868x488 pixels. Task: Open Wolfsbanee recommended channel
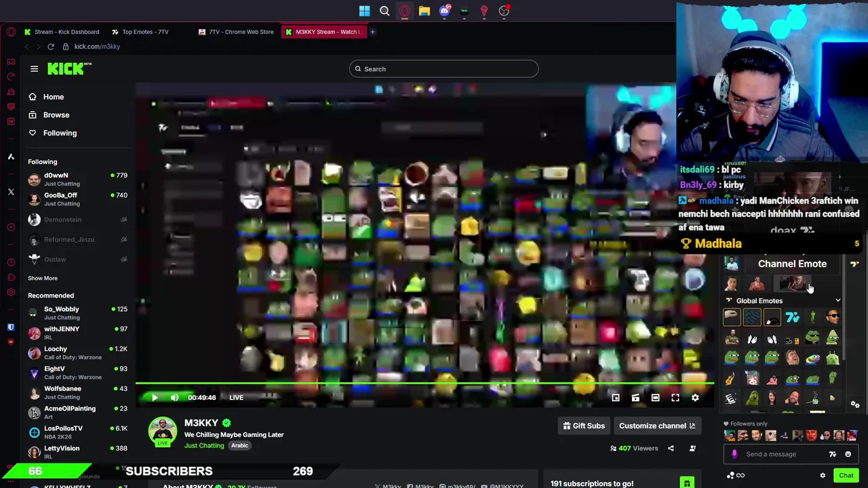[77, 392]
